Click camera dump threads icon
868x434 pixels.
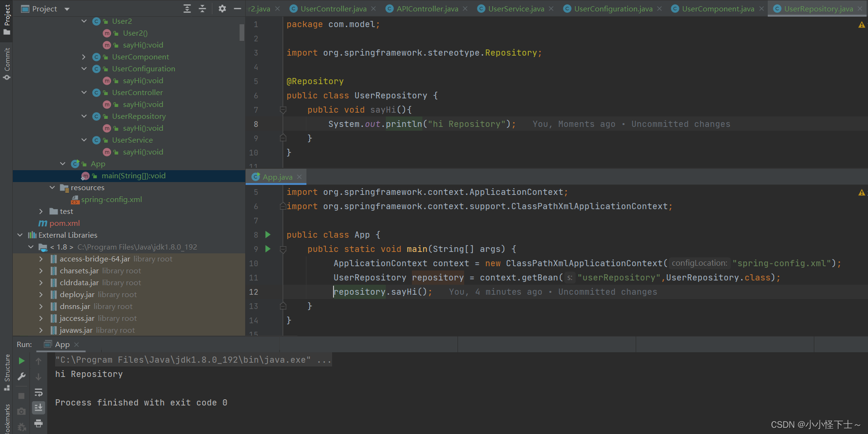[21, 411]
